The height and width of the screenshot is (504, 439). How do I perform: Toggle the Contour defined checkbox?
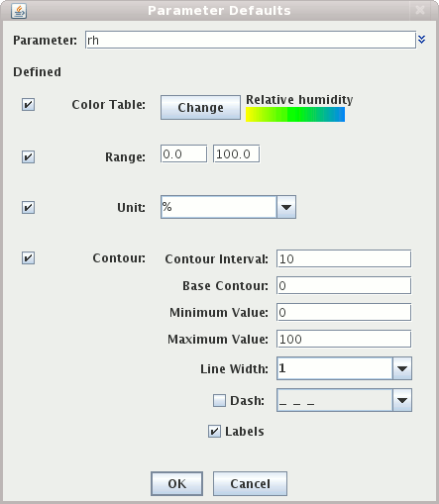click(x=28, y=257)
